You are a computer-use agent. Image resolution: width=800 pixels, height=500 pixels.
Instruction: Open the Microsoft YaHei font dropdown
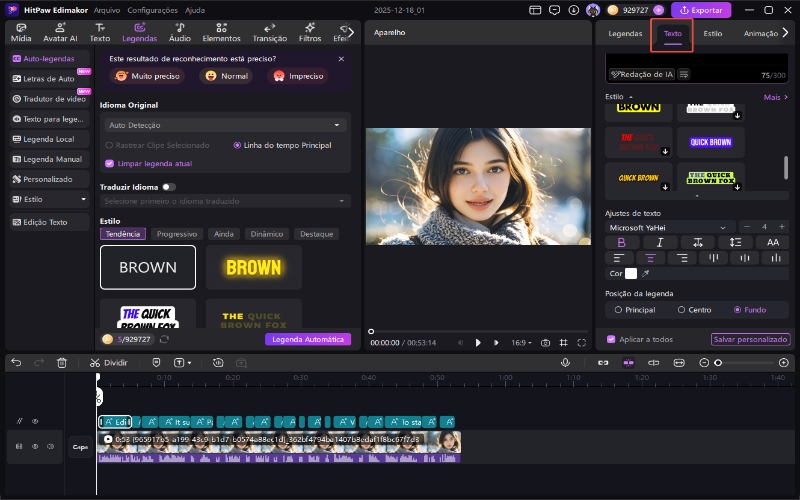pyautogui.click(x=669, y=227)
